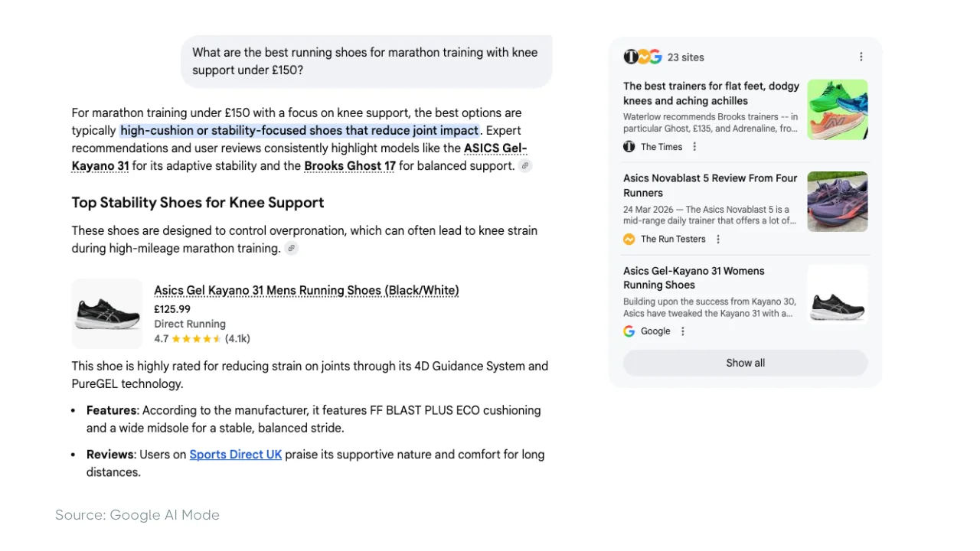This screenshot has height=551, width=980.
Task: Open the sites panel overflow menu at top right
Action: [x=861, y=56]
